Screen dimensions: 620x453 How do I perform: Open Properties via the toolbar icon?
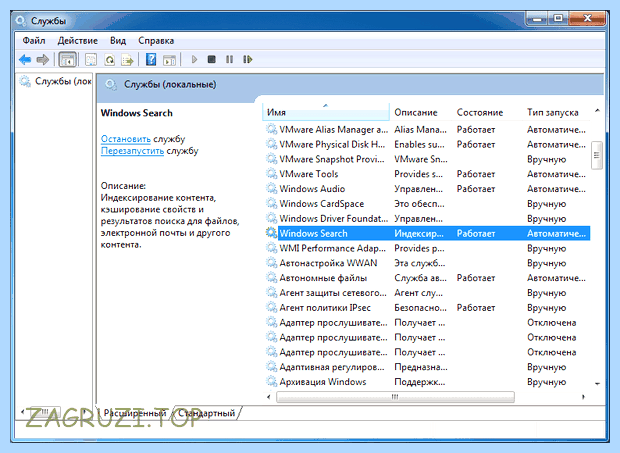coord(91,60)
